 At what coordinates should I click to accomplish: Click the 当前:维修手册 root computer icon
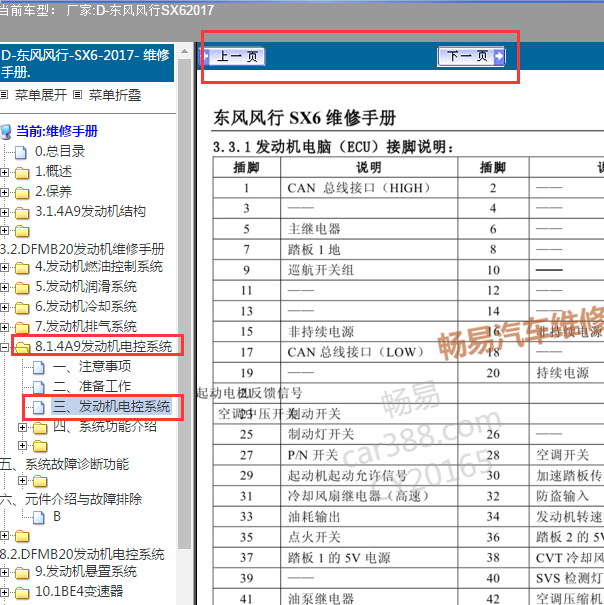pos(7,131)
